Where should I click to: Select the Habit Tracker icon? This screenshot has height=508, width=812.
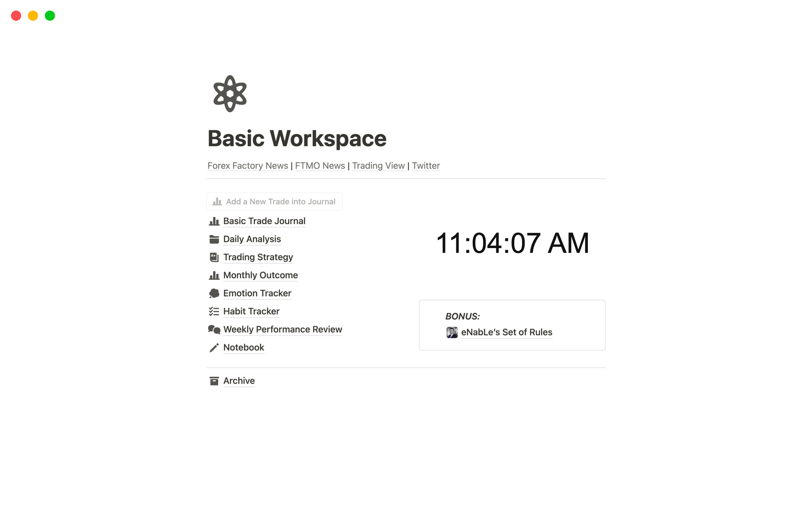(214, 311)
